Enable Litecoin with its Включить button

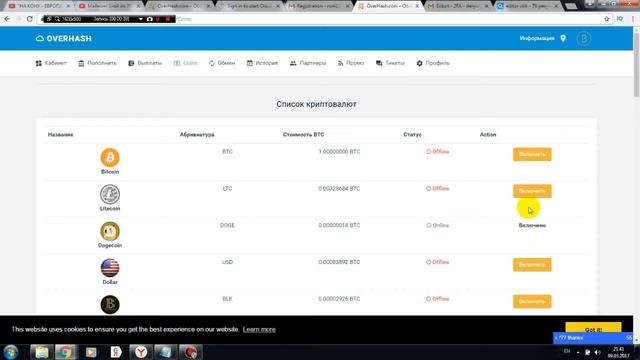(x=532, y=191)
